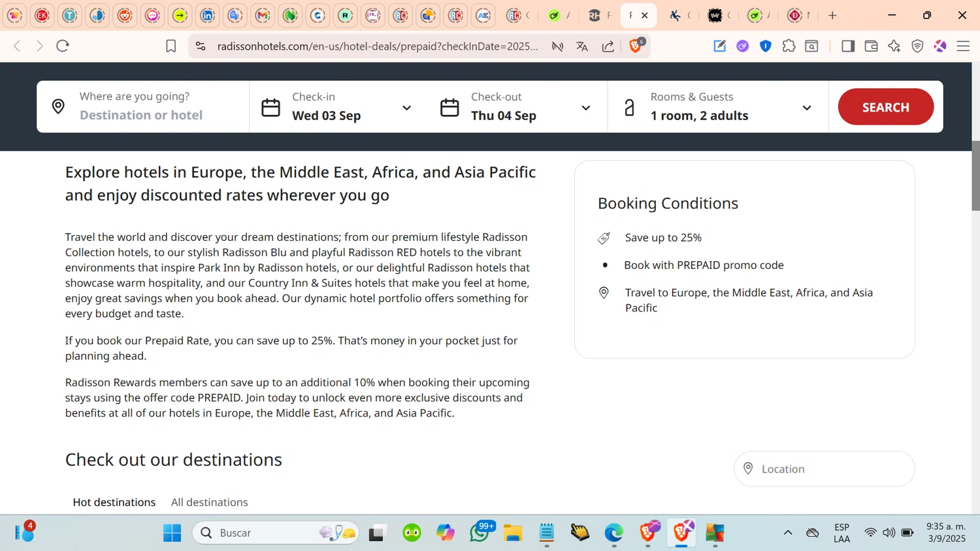Open the Check-in date dropdown

(x=406, y=108)
